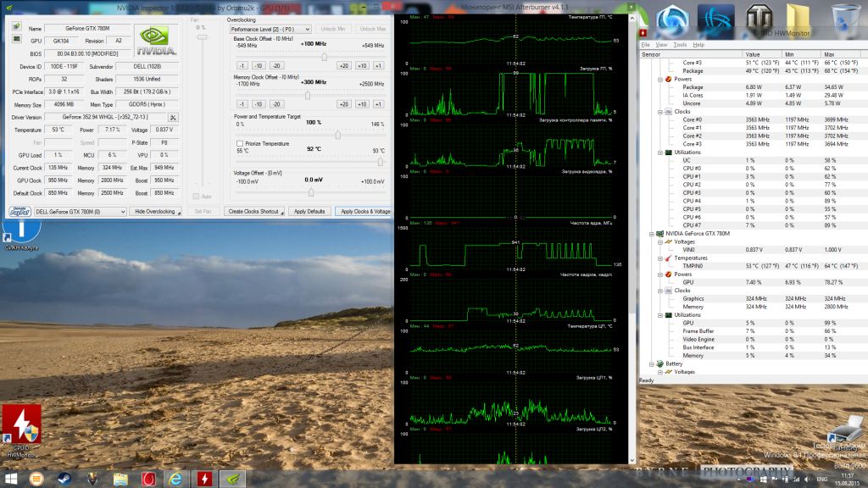Image resolution: width=868 pixels, height=488 pixels.
Task: Click the NVIDIA GeForce GTX 780M chip icon
Action: [x=659, y=234]
